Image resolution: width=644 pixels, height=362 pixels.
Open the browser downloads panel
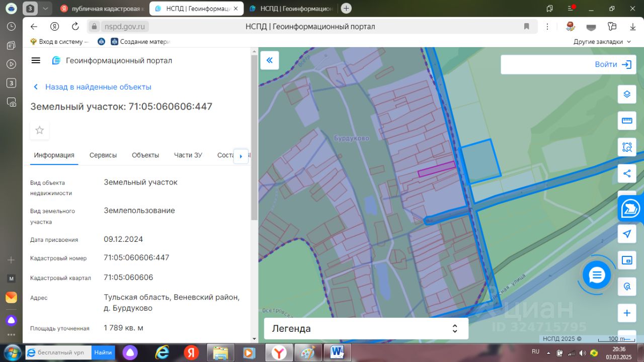[x=633, y=27]
